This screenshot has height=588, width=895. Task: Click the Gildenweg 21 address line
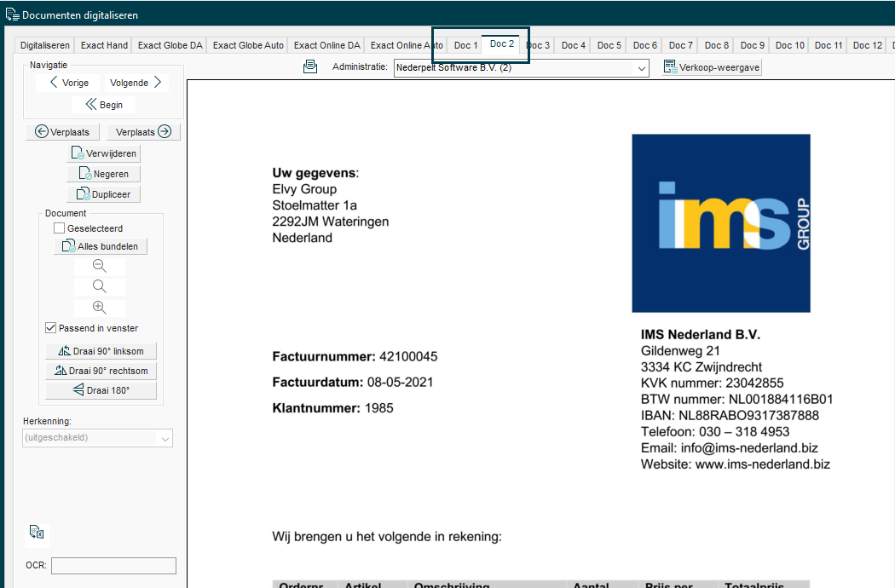point(680,351)
